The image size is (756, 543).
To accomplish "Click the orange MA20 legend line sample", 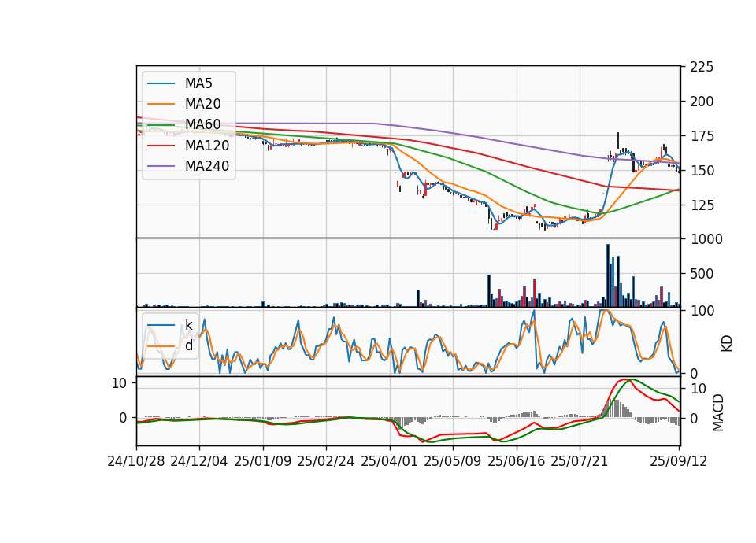I will pos(161,104).
